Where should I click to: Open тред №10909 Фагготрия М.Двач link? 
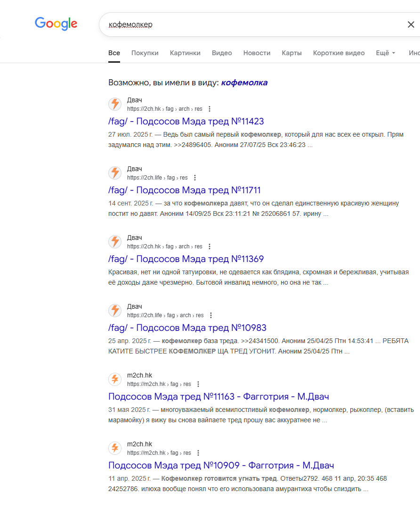coord(221,466)
